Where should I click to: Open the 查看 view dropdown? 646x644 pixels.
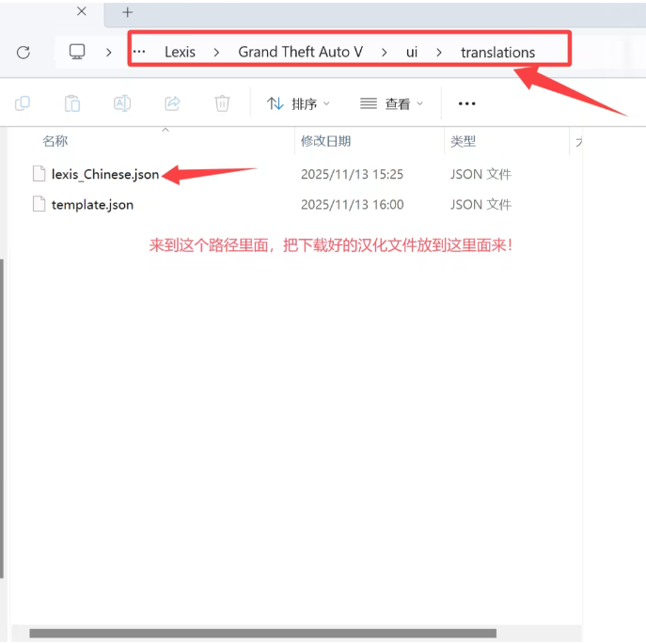point(391,103)
